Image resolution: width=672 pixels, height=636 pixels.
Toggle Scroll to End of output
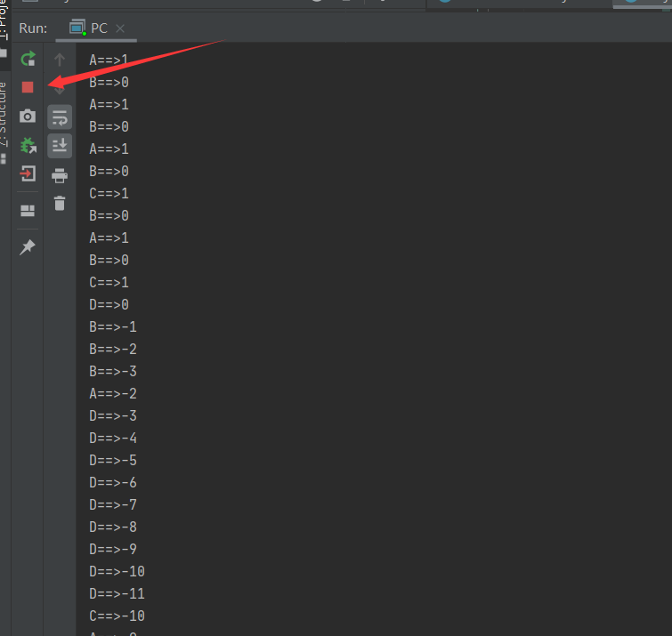[60, 146]
